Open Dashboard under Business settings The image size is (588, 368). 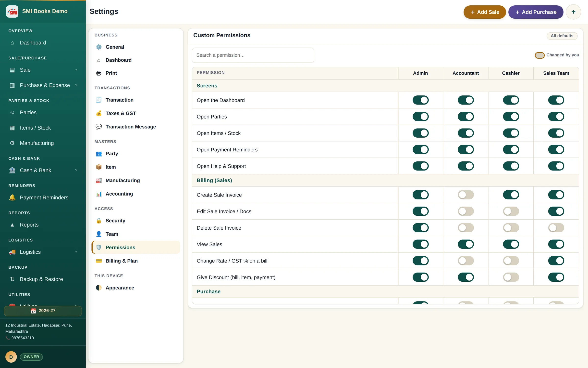(136, 60)
